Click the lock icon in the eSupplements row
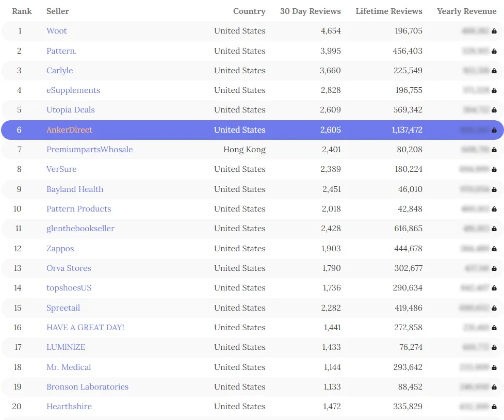The width and height of the screenshot is (504, 420). (494, 90)
